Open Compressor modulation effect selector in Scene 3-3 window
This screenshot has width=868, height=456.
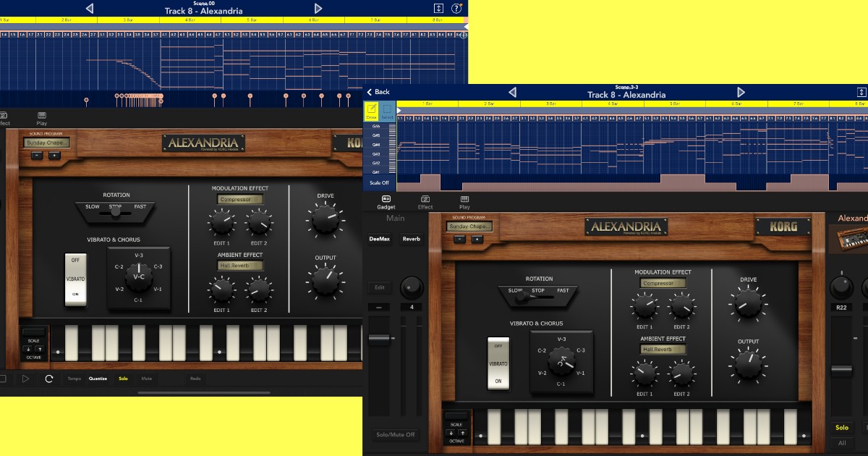click(x=663, y=284)
